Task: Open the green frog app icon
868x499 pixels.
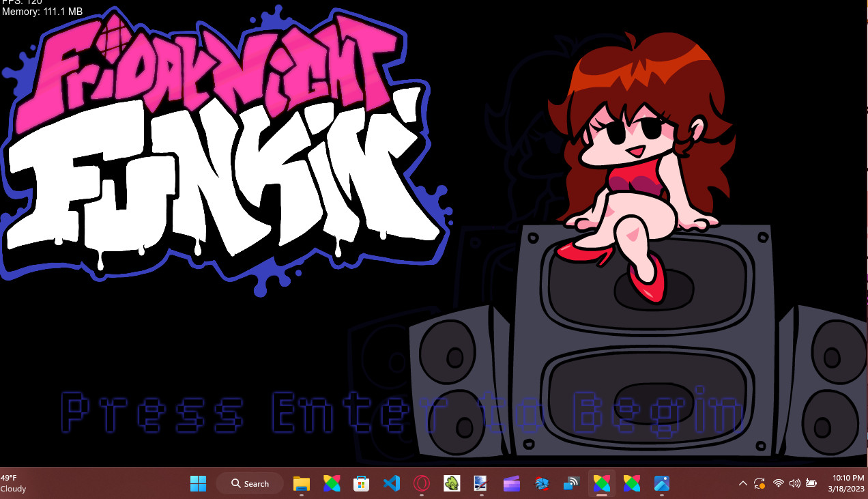Action: pos(452,483)
